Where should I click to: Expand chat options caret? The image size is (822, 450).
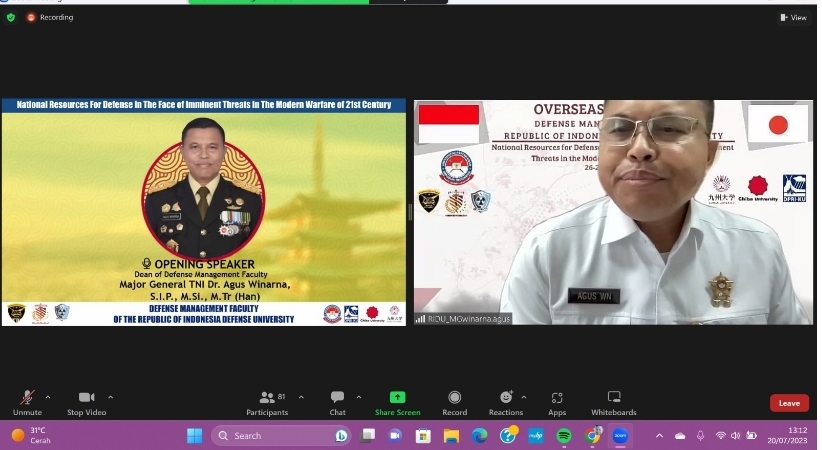click(x=359, y=396)
